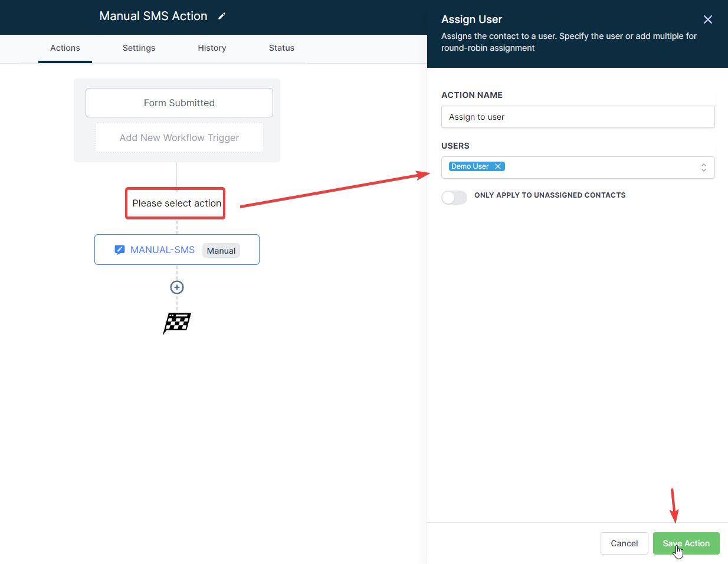Screen dimensions: 728x564
Task: Click Add New Workflow Trigger
Action: click(x=179, y=137)
